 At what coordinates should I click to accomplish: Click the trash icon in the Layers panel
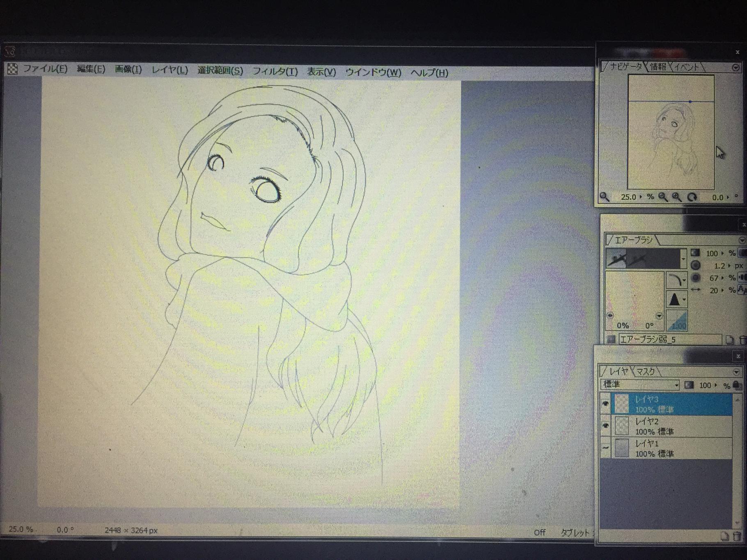pyautogui.click(x=737, y=537)
